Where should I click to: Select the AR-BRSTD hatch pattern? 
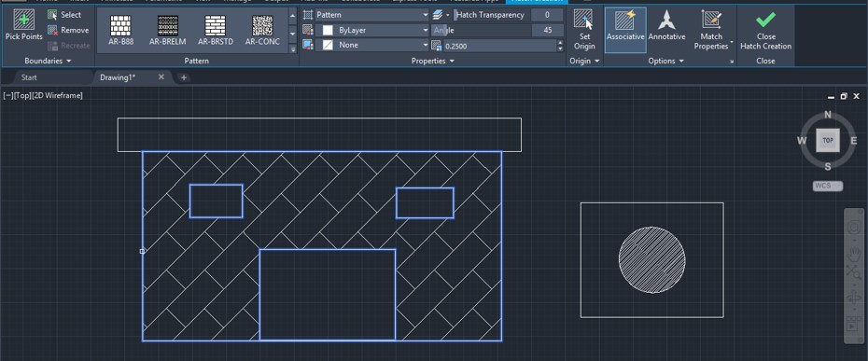pos(216,31)
